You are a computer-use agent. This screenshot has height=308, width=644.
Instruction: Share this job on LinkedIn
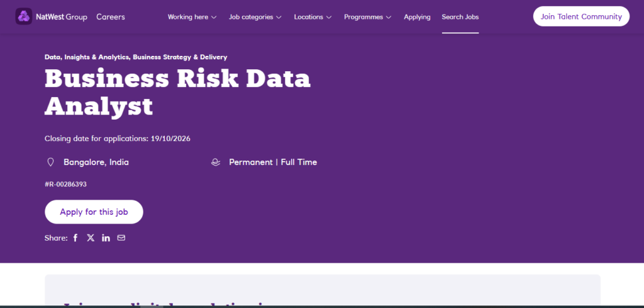pyautogui.click(x=106, y=237)
